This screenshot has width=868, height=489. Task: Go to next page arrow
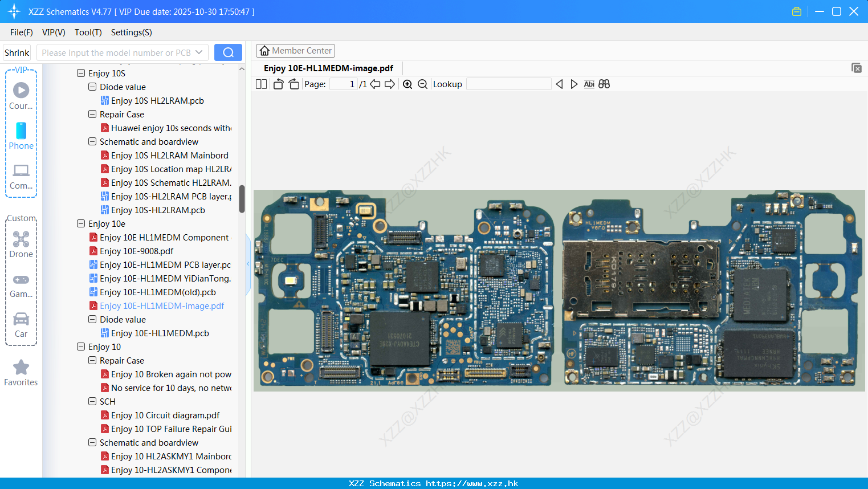(x=390, y=84)
